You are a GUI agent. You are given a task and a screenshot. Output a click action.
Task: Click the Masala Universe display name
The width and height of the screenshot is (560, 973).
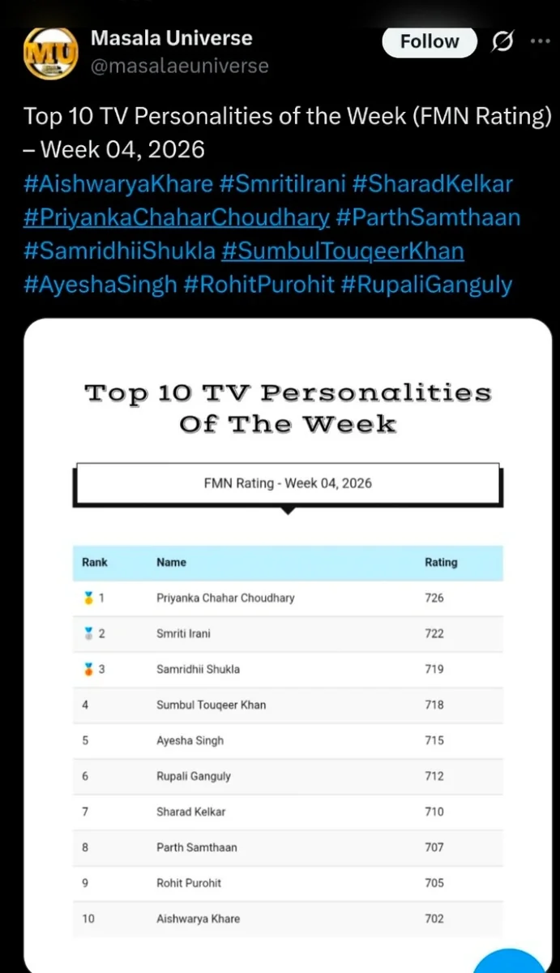point(171,38)
